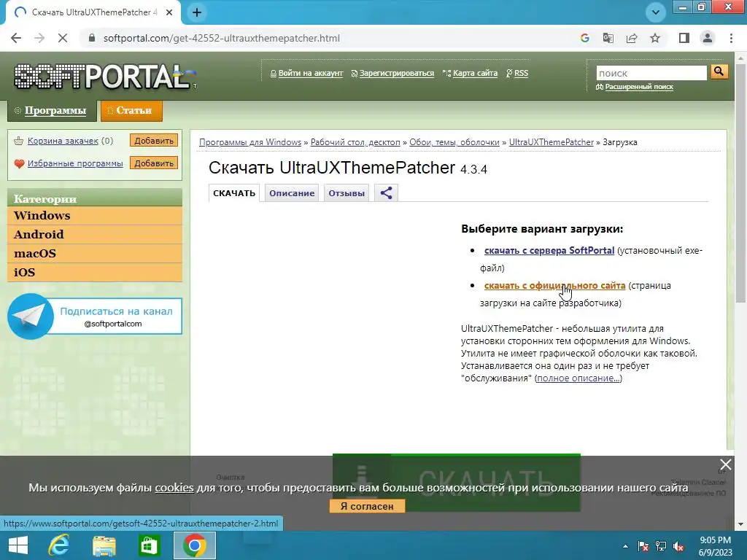The width and height of the screenshot is (747, 560).
Task: Click скачать с сервера SoftPortal link
Action: click(x=549, y=251)
